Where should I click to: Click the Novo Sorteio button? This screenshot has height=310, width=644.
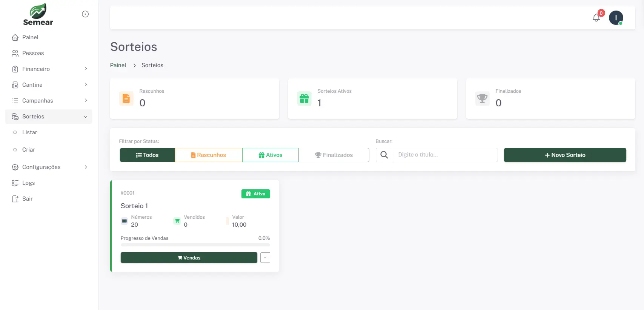[x=565, y=155]
